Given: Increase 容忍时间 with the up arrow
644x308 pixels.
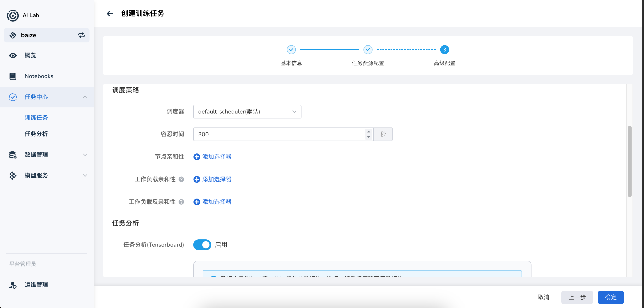Looking at the screenshot, I should 368,132.
